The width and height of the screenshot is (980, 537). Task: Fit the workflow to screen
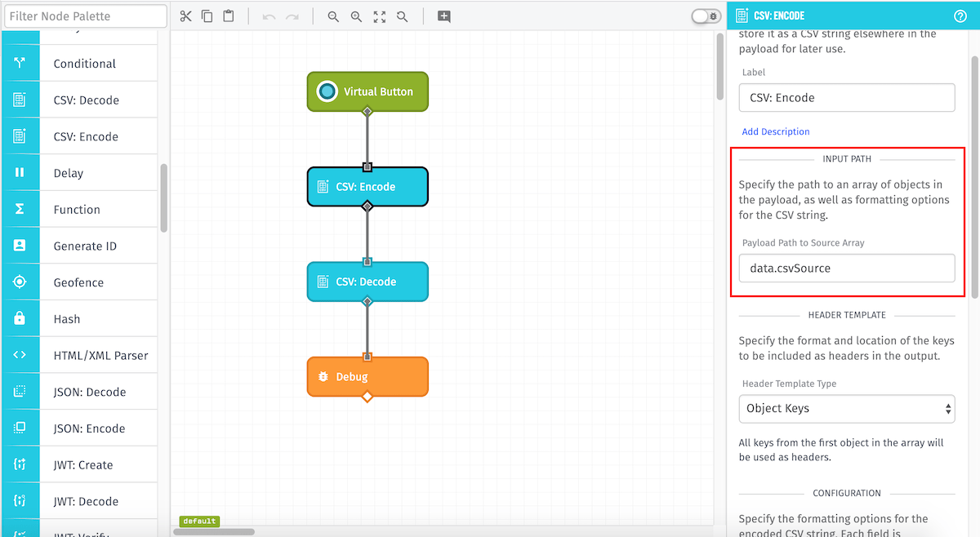tap(379, 16)
